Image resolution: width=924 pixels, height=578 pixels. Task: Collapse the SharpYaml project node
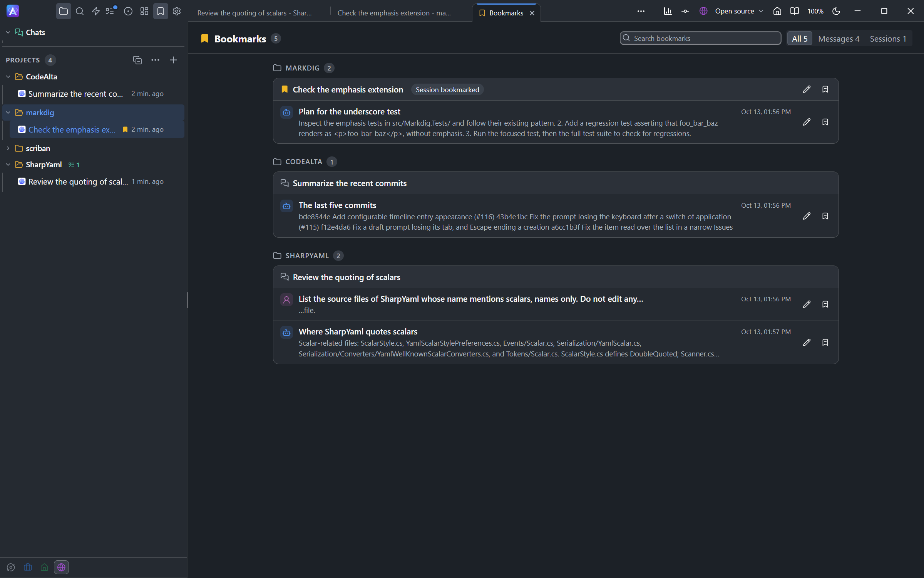click(8, 165)
